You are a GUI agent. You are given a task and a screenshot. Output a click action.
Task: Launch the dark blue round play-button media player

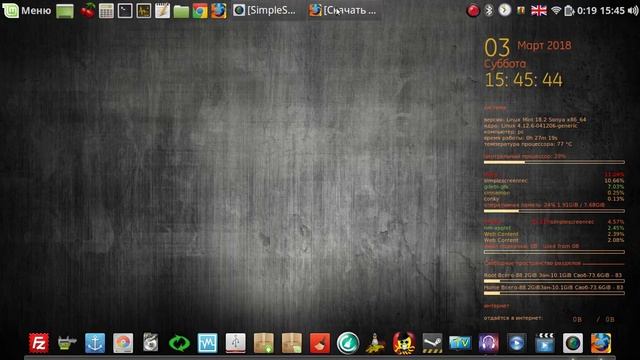tap(516, 343)
